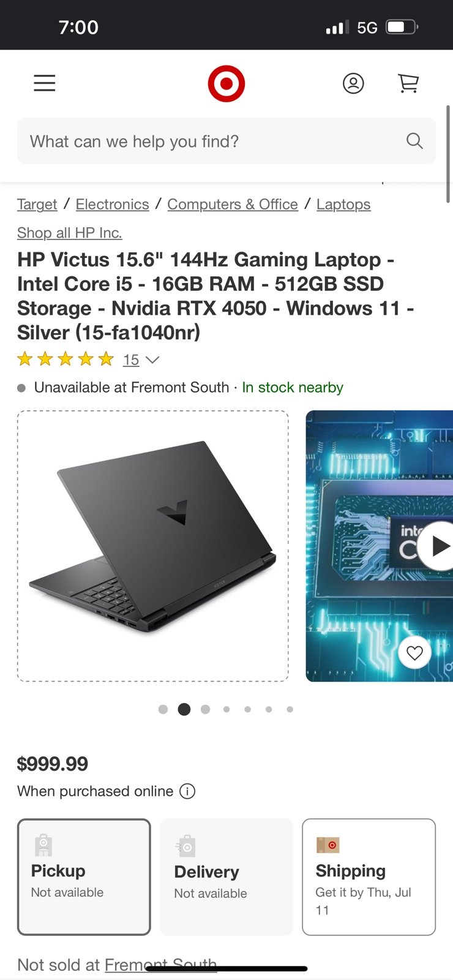Expand the ratings chevron next to 15
453x980 pixels.
[152, 360]
